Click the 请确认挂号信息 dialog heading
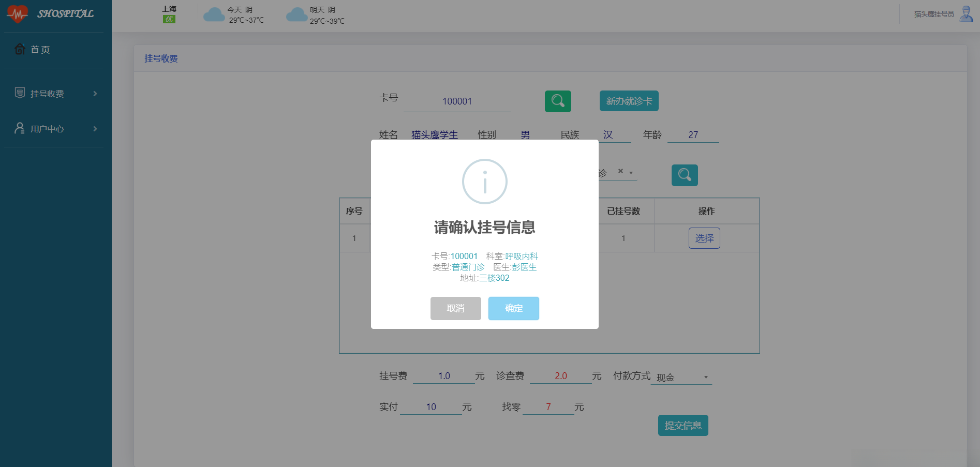 485,227
